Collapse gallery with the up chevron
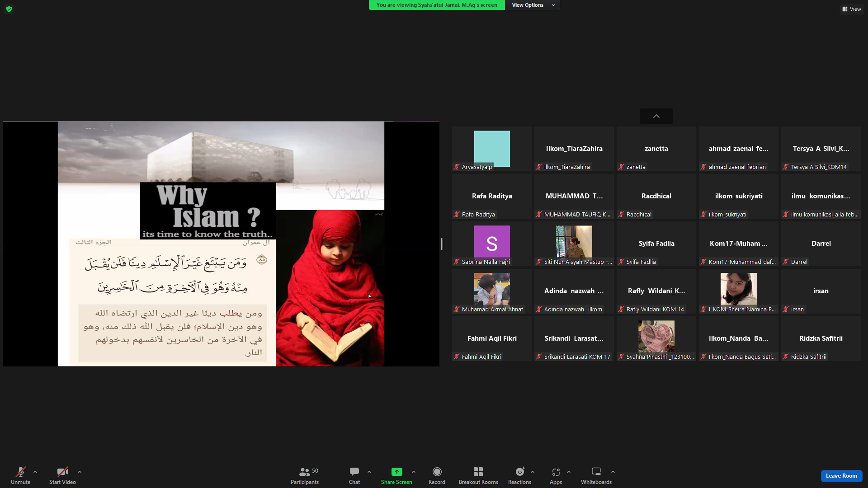 tap(656, 116)
